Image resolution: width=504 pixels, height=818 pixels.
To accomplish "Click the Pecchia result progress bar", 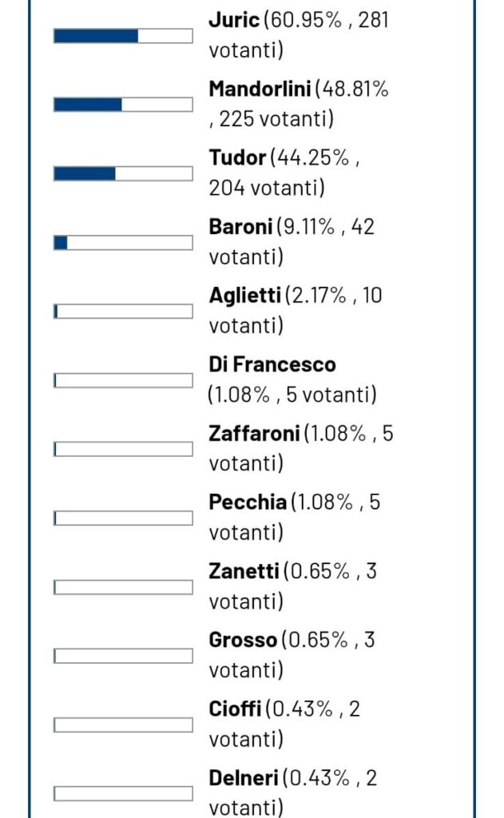I will click(x=123, y=518).
